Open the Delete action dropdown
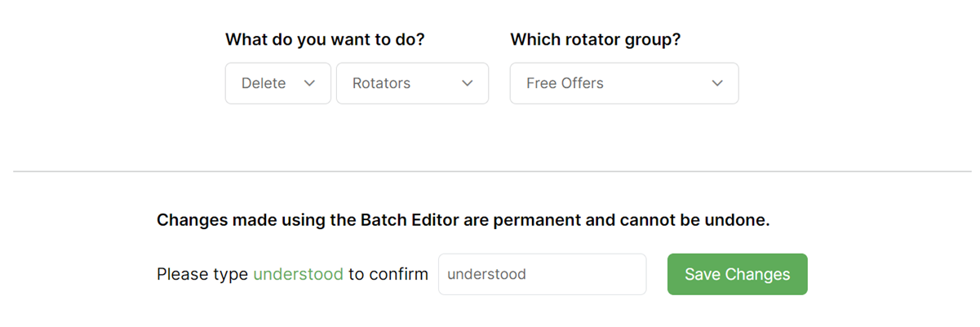980x327 pixels. pos(277,83)
